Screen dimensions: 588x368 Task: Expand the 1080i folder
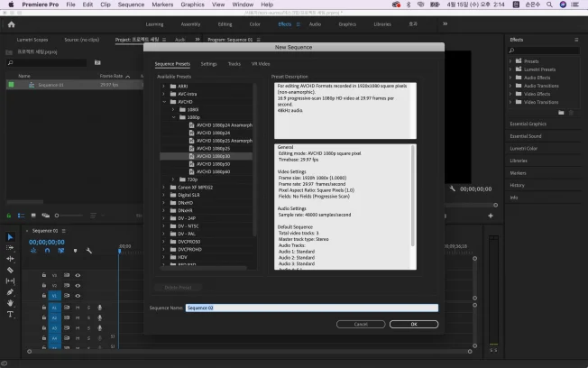pyautogui.click(x=173, y=109)
